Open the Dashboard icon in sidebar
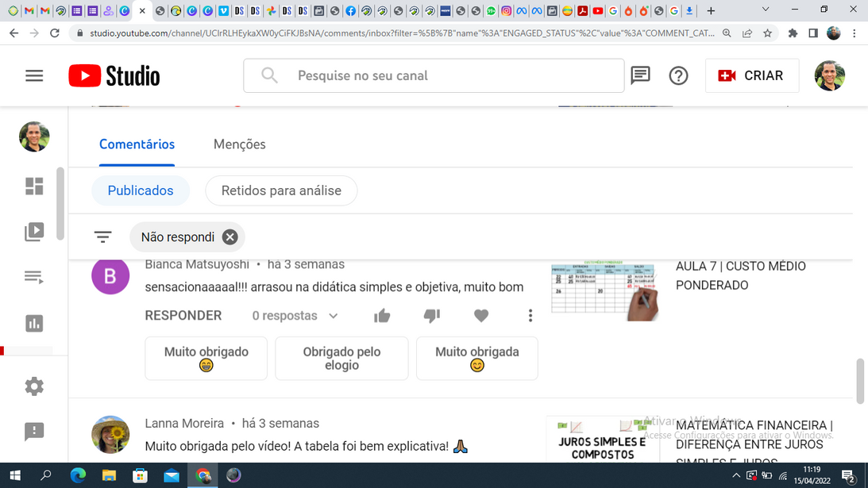868x488 pixels. [34, 186]
